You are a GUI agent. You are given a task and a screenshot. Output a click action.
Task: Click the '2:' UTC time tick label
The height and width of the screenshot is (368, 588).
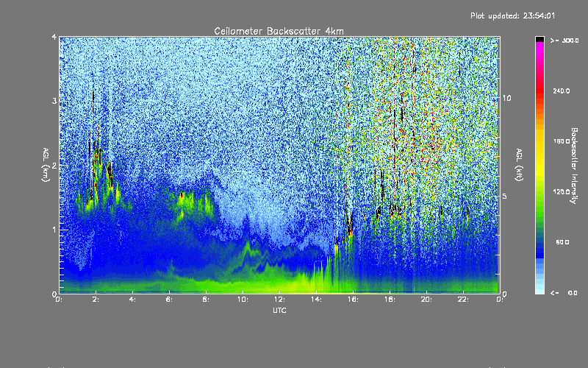[x=96, y=300]
